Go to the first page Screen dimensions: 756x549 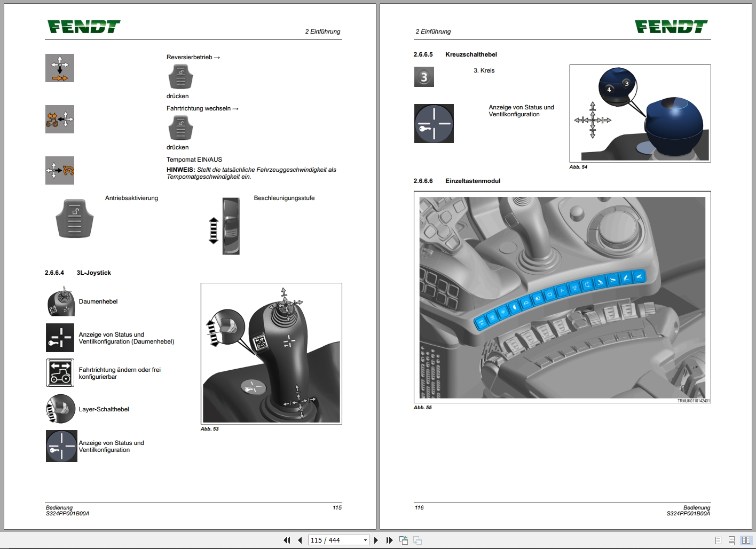pos(287,540)
